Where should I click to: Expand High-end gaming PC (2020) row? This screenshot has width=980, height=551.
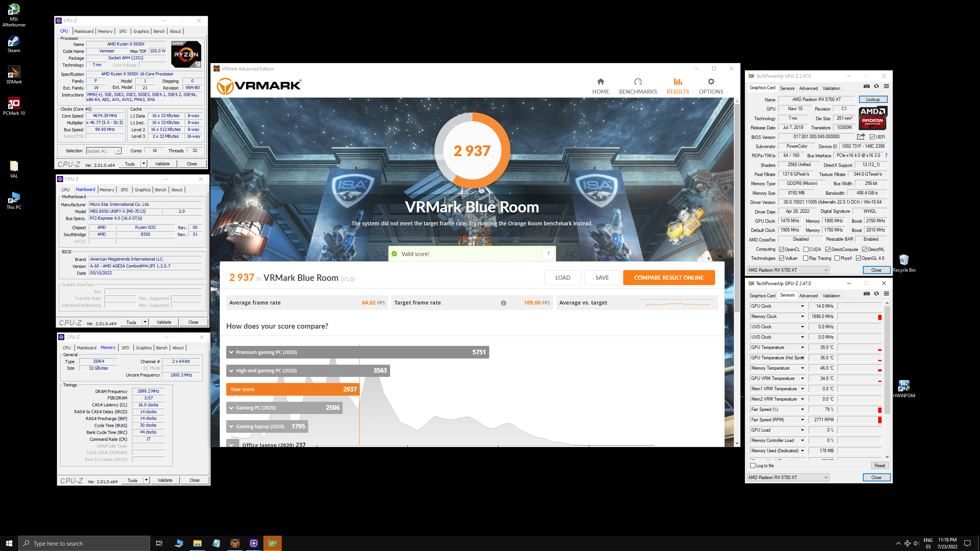pos(308,370)
